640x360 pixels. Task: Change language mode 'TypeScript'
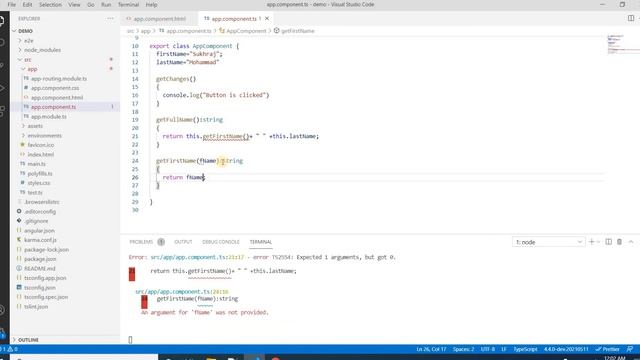coord(525,349)
